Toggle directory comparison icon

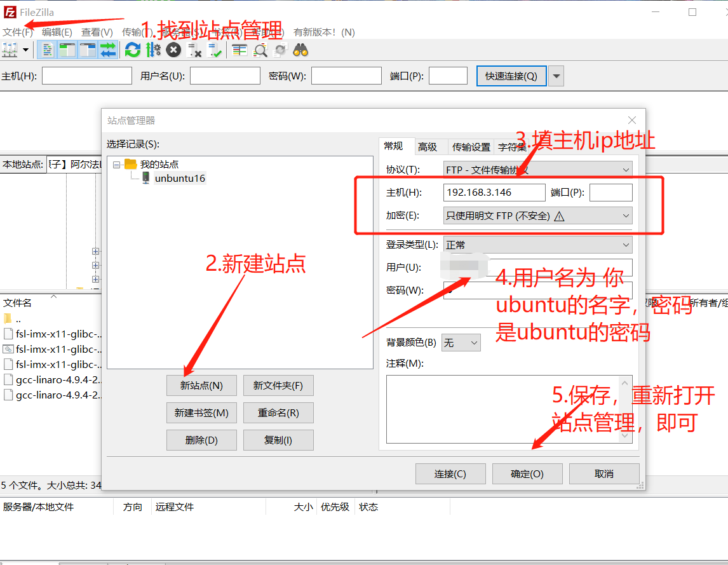coord(260,50)
